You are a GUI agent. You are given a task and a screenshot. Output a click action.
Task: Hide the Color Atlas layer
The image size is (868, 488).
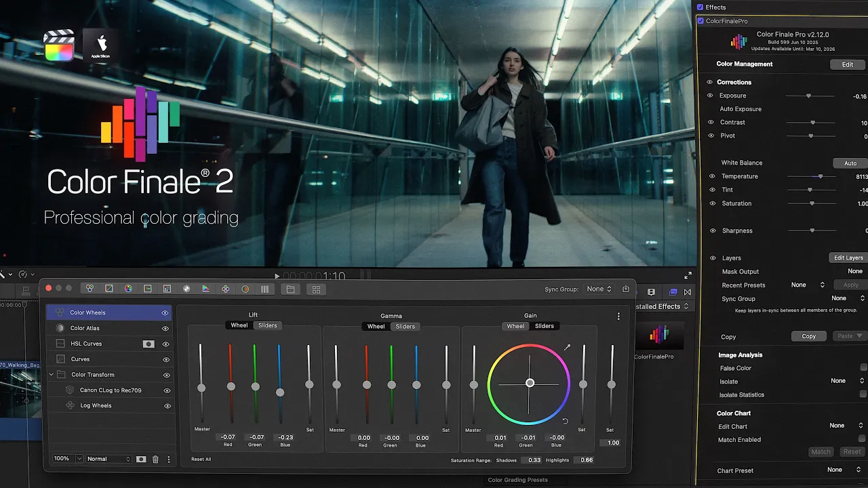[x=165, y=328]
